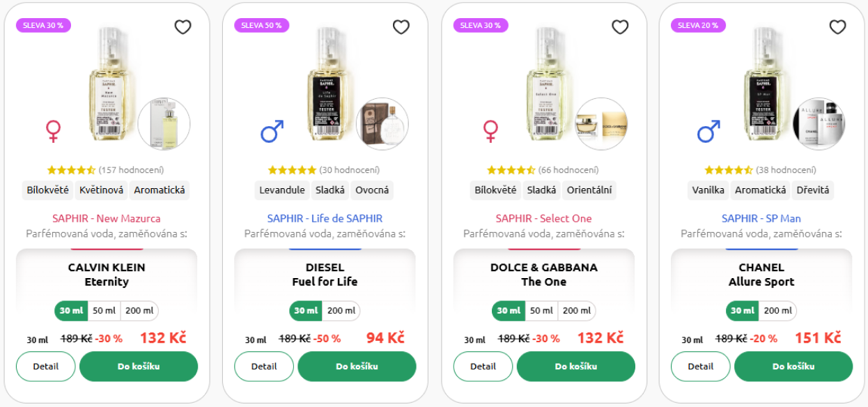Viewport: 868px width, 407px height.
Task: Click female gender symbol on New Mazurca
Action: pos(53,131)
